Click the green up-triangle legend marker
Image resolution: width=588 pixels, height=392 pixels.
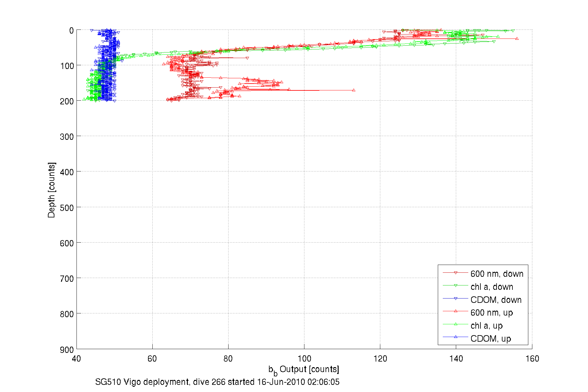[x=456, y=324]
